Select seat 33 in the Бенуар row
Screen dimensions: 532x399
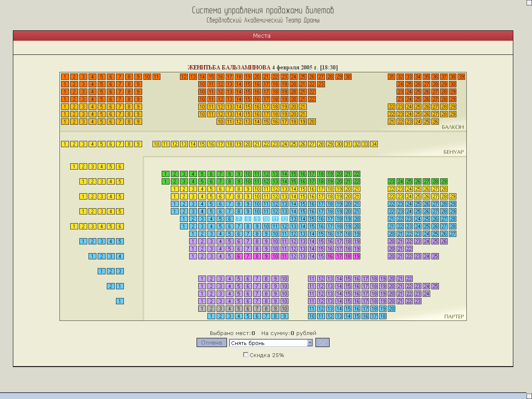point(365,144)
